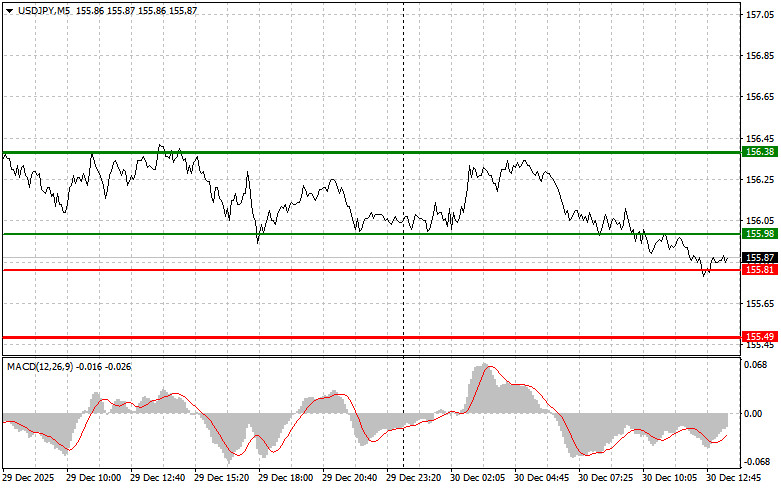Image resolution: width=781 pixels, height=489 pixels.
Task: Select the green horizontal line at 156.38
Action: 372,152
